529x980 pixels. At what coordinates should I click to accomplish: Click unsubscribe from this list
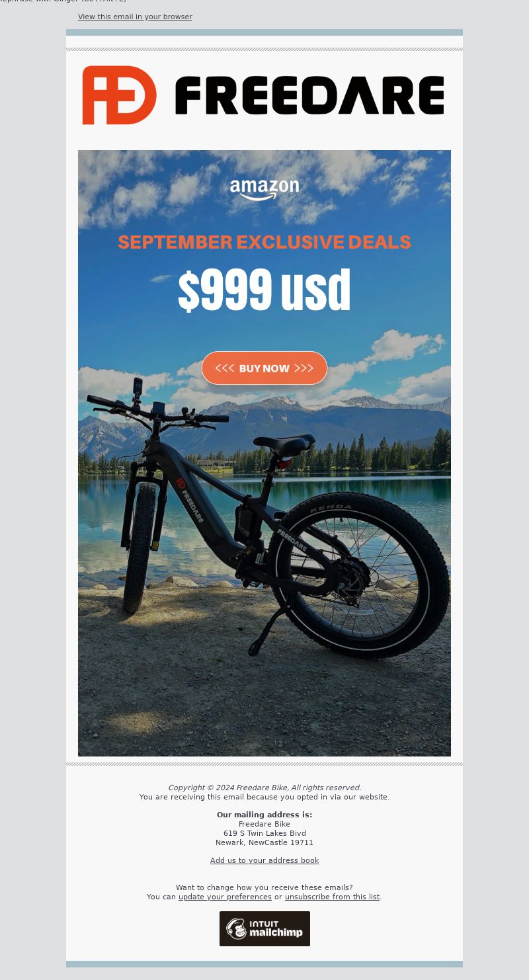(332, 897)
